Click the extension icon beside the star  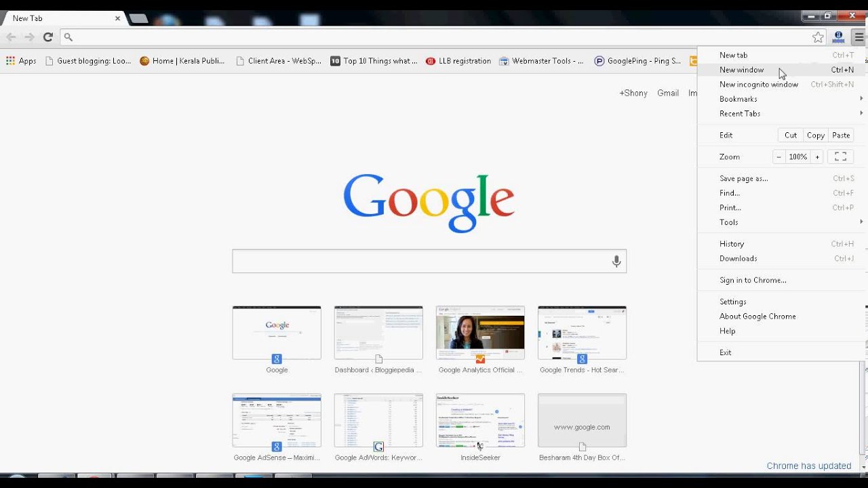pyautogui.click(x=839, y=37)
